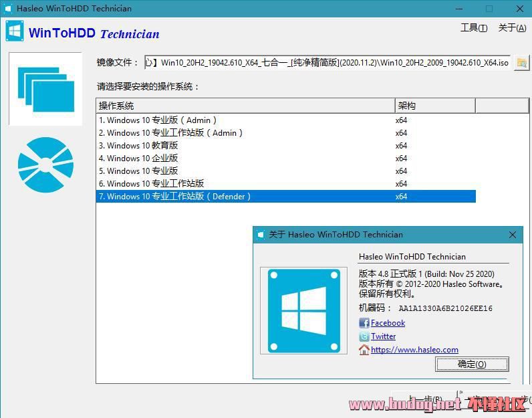Close the main WinToHDD window
The height and width of the screenshot is (418, 532).
pyautogui.click(x=520, y=9)
